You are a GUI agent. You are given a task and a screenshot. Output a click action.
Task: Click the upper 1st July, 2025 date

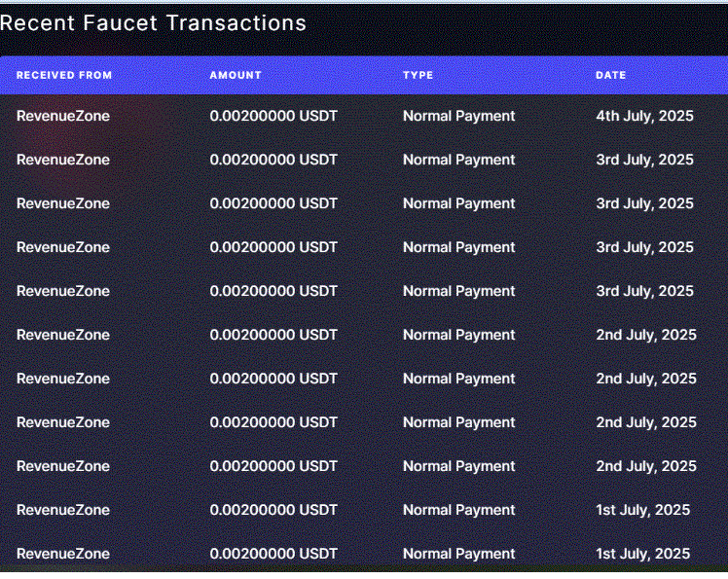pos(642,510)
